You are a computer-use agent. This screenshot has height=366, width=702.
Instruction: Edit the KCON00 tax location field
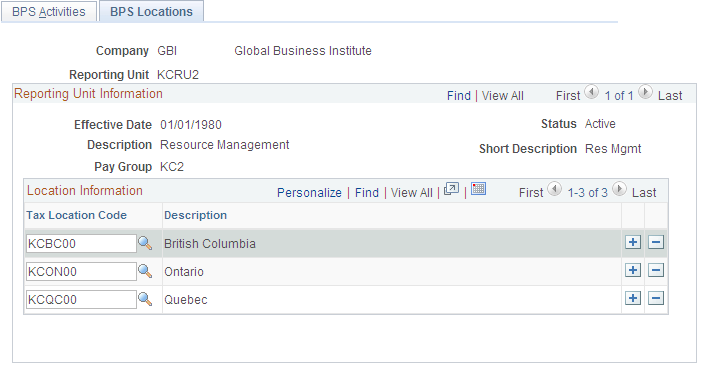[81, 272]
